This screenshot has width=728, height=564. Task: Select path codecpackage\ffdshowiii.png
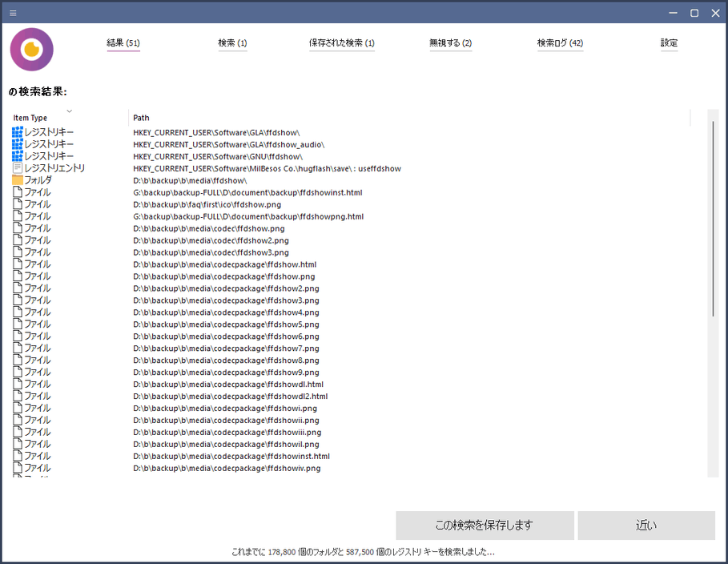tap(227, 433)
